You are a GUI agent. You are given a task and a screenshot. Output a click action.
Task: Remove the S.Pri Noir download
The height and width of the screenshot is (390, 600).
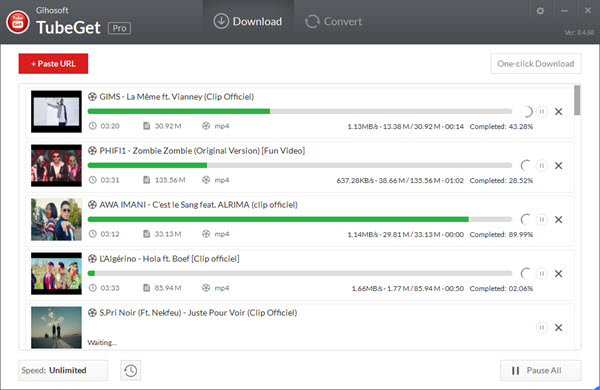(559, 328)
